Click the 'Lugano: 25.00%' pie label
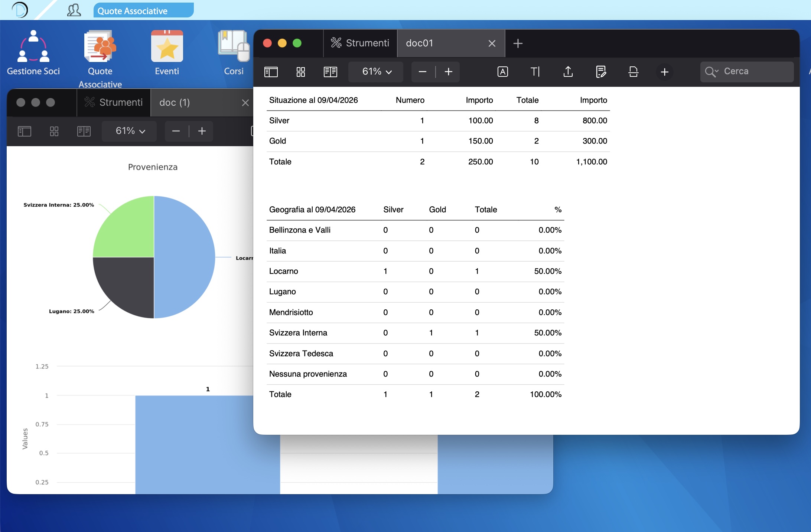This screenshot has width=811, height=532. click(72, 311)
